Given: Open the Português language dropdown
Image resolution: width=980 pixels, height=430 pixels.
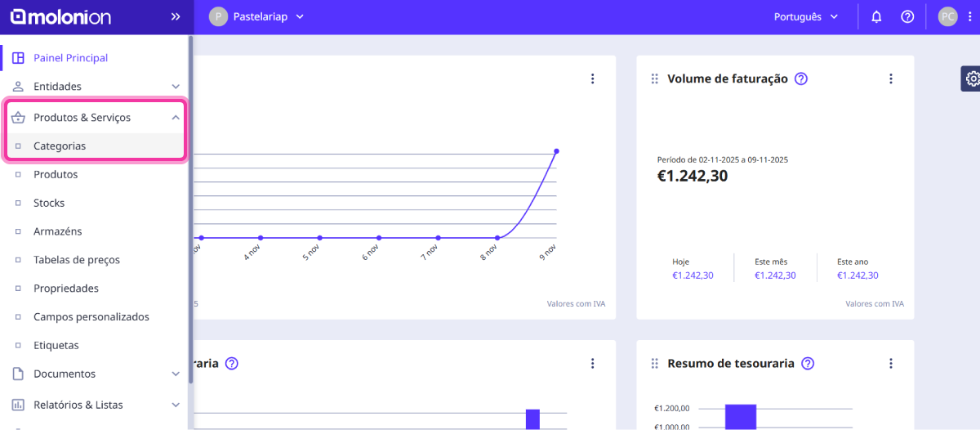Looking at the screenshot, I should (x=806, y=16).
